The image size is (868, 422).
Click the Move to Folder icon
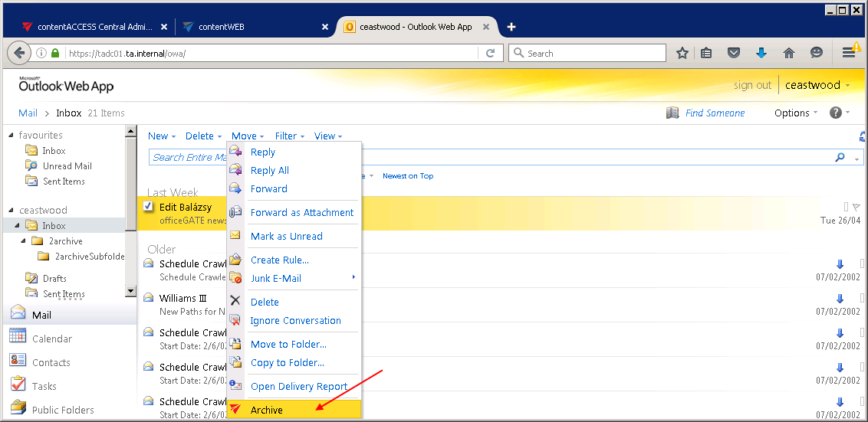point(236,343)
